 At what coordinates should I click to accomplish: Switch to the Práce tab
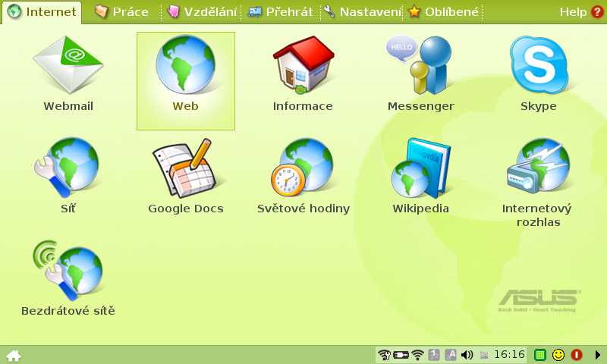pyautogui.click(x=121, y=12)
